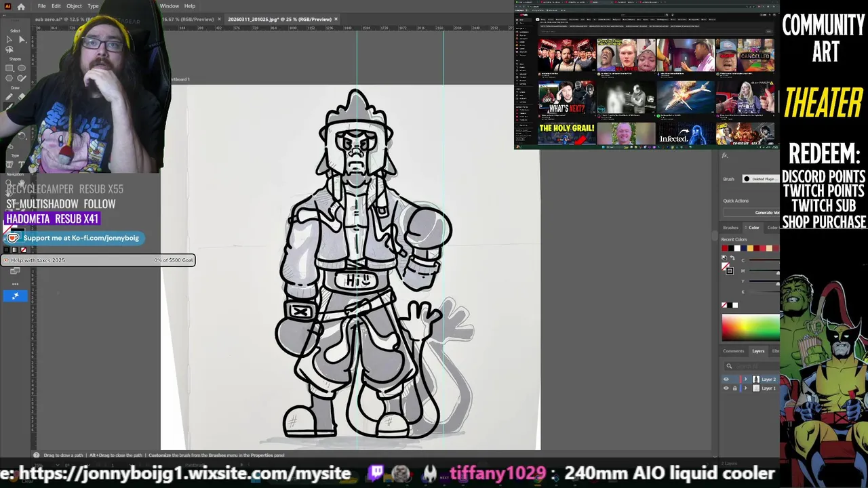This screenshot has width=868, height=488.
Task: Select Layer 1 name in Layers panel
Action: [x=769, y=388]
